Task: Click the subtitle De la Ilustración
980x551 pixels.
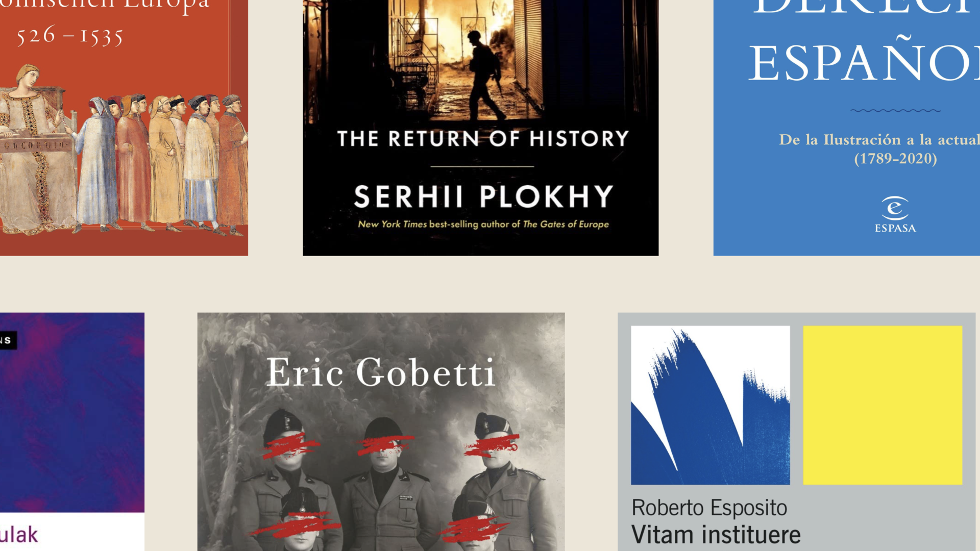Action: (x=879, y=140)
